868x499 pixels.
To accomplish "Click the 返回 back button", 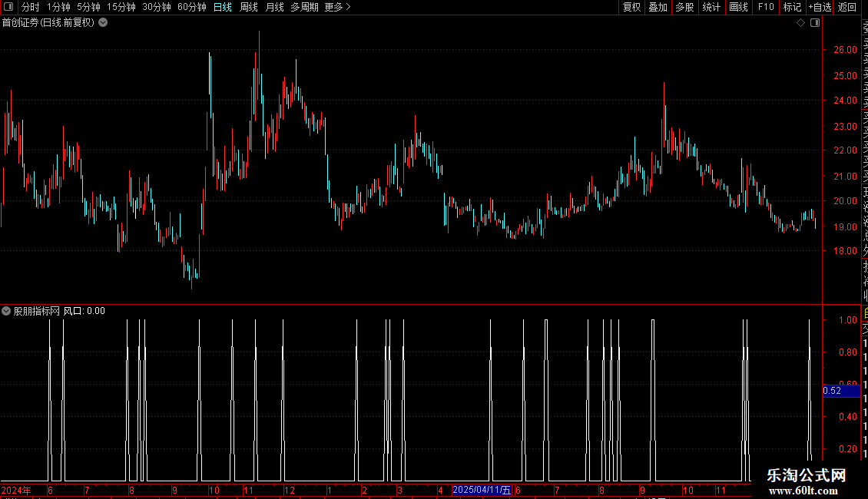I will pos(847,7).
